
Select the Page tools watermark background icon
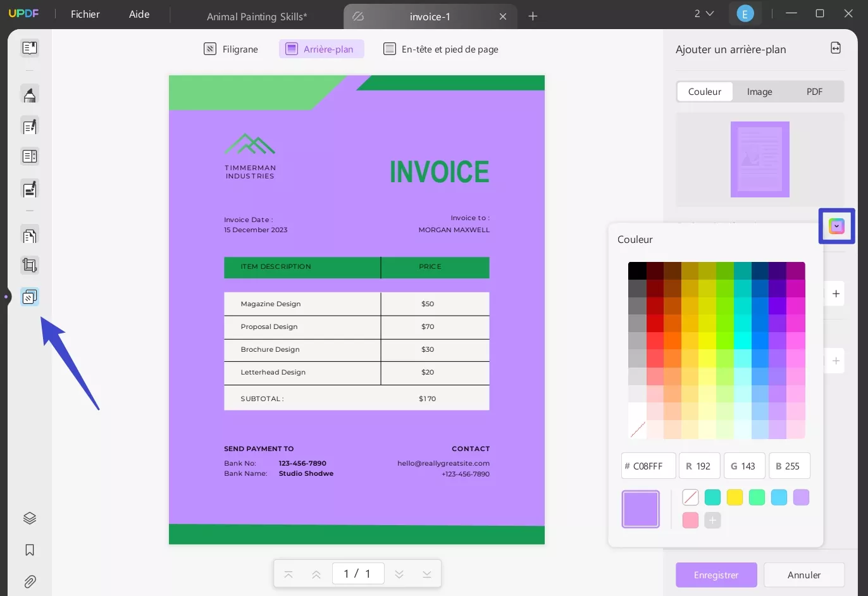[x=30, y=297]
